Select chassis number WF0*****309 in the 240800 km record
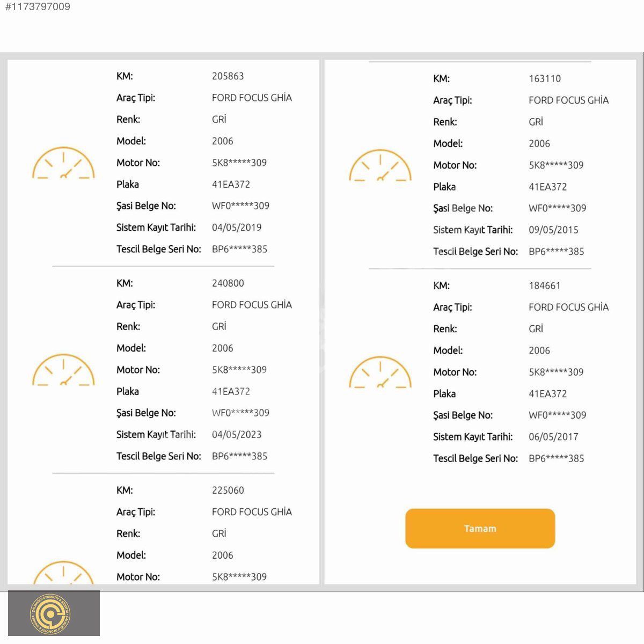Screen dimensions: 644x644 240,413
